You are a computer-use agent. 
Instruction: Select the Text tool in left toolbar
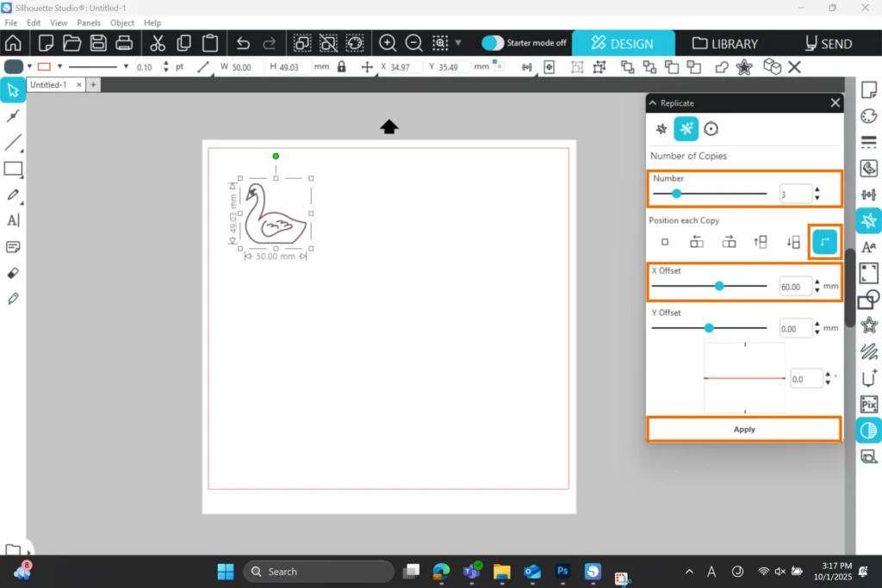tap(13, 220)
